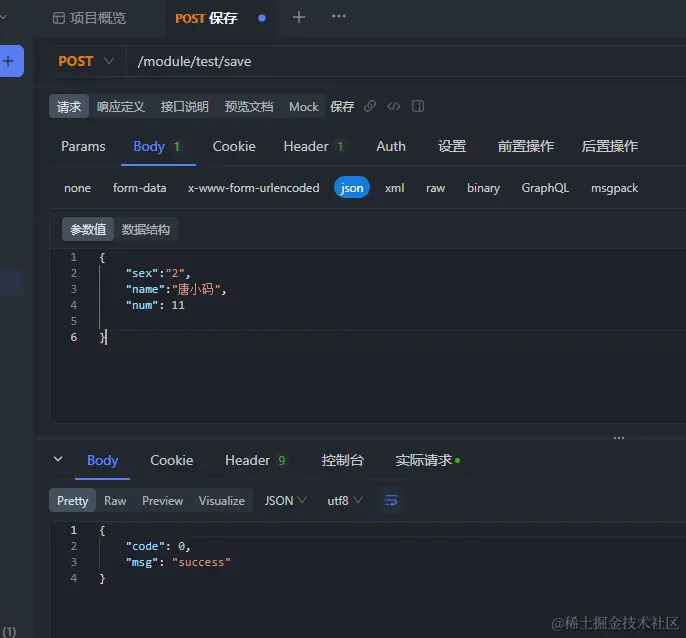Open the utf8 encoding dropdown
The width and height of the screenshot is (686, 638).
(345, 500)
